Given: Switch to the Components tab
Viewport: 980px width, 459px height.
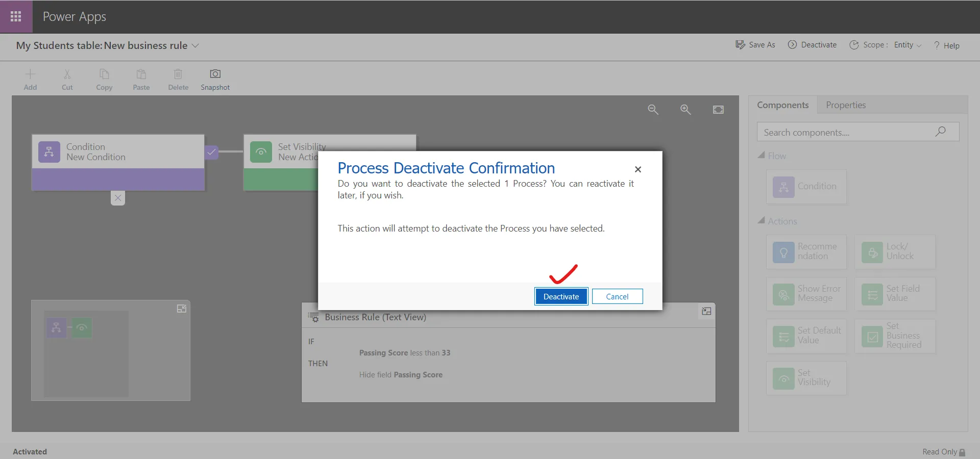Looking at the screenshot, I should 782,105.
